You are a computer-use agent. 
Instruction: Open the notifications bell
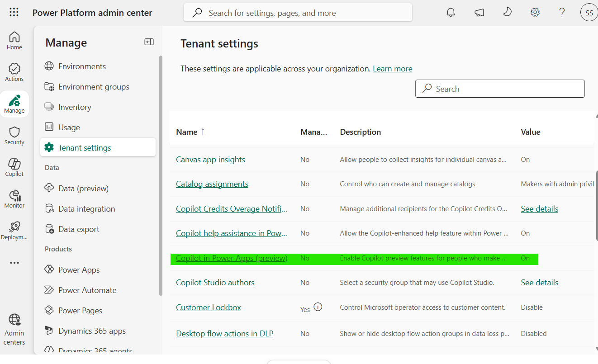(451, 13)
